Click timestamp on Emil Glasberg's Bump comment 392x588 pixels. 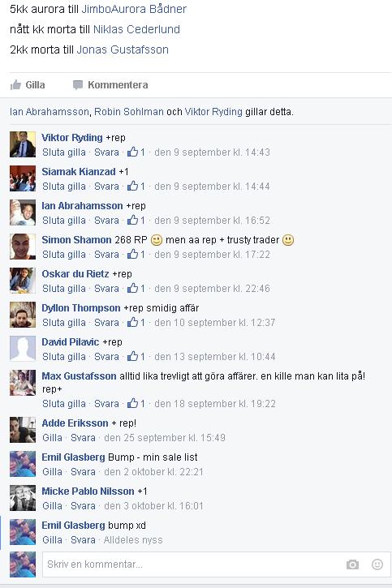click(154, 472)
